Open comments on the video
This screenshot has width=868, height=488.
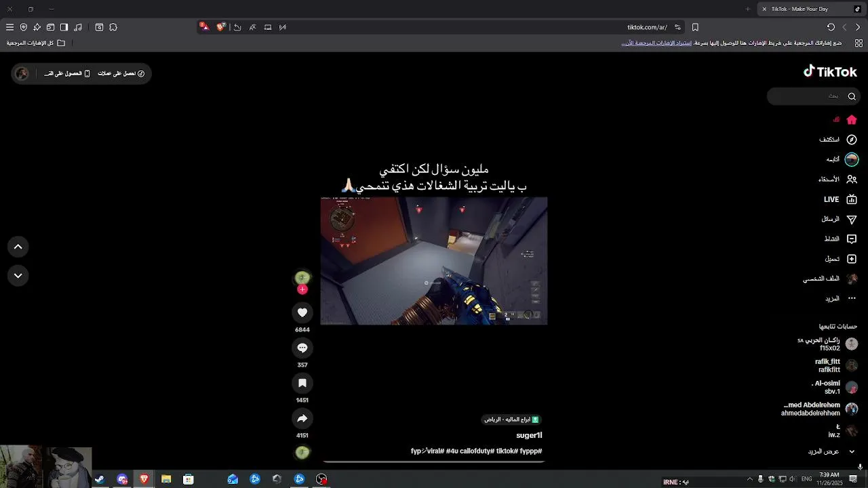point(302,348)
